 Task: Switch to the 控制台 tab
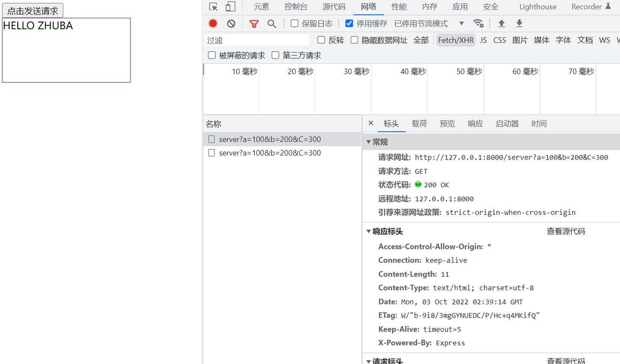pyautogui.click(x=295, y=7)
